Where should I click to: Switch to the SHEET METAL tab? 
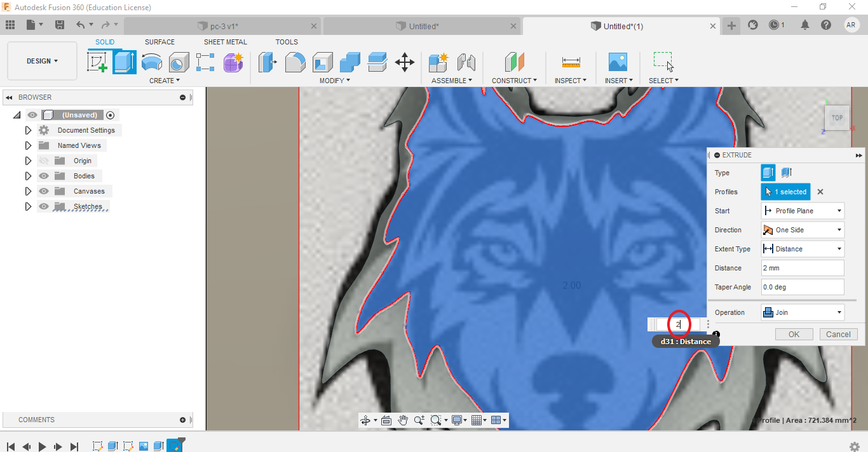click(x=226, y=42)
